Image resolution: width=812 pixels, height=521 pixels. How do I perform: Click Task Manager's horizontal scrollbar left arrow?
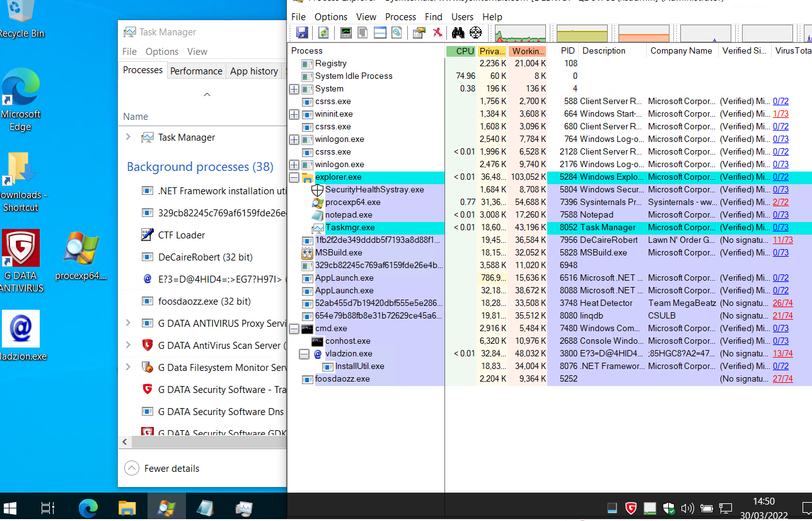pyautogui.click(x=125, y=442)
